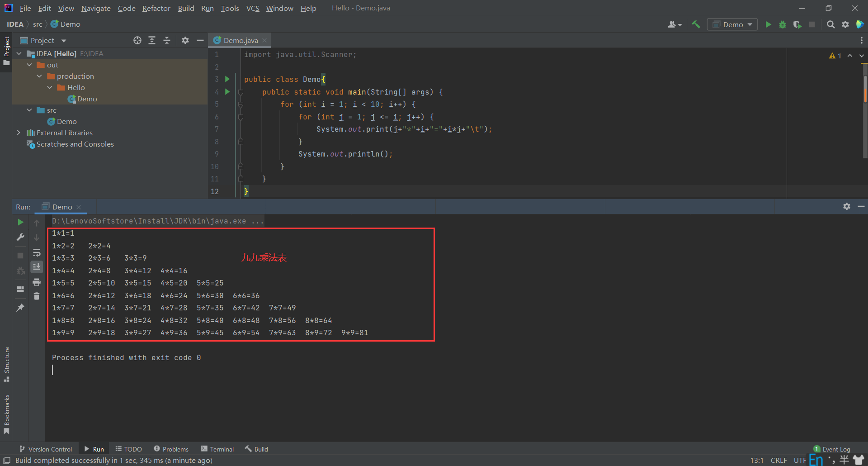
Task: Open the Navigate menu
Action: point(96,8)
